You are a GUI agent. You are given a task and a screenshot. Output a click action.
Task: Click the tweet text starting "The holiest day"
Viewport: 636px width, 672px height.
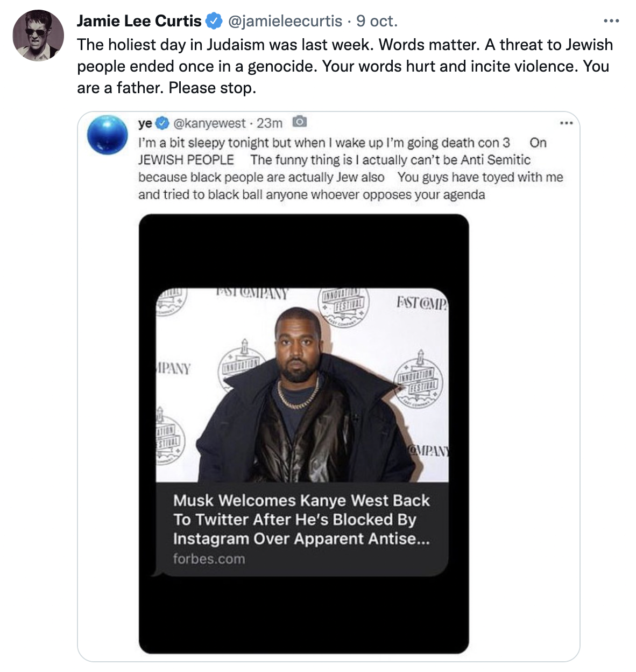click(344, 66)
